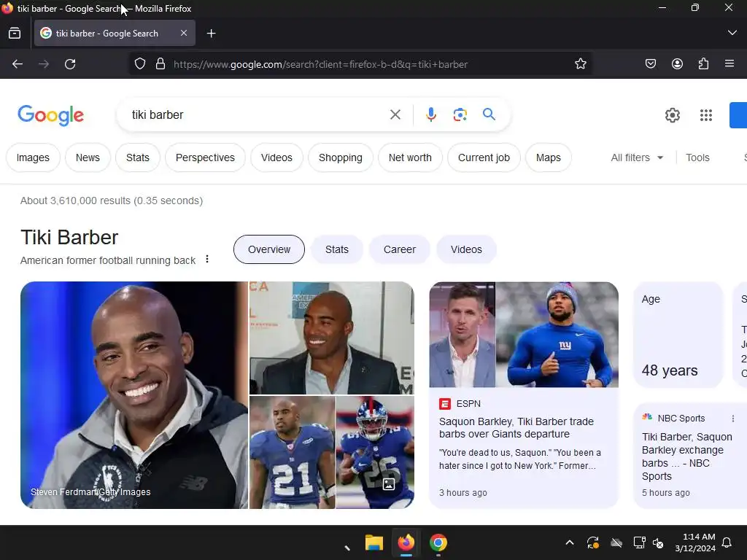This screenshot has width=747, height=560.
Task: Switch to Shopping results
Action: pyautogui.click(x=341, y=157)
